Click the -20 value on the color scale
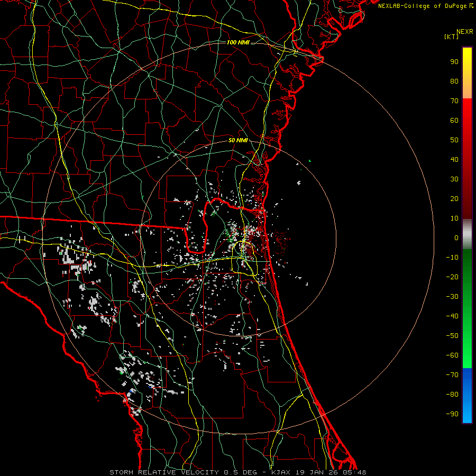Screen dimensions: 476x476 coord(452,277)
